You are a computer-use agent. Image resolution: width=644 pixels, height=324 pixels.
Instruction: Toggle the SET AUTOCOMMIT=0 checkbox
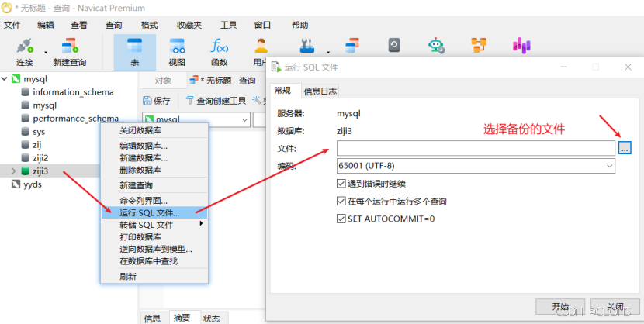(x=341, y=219)
